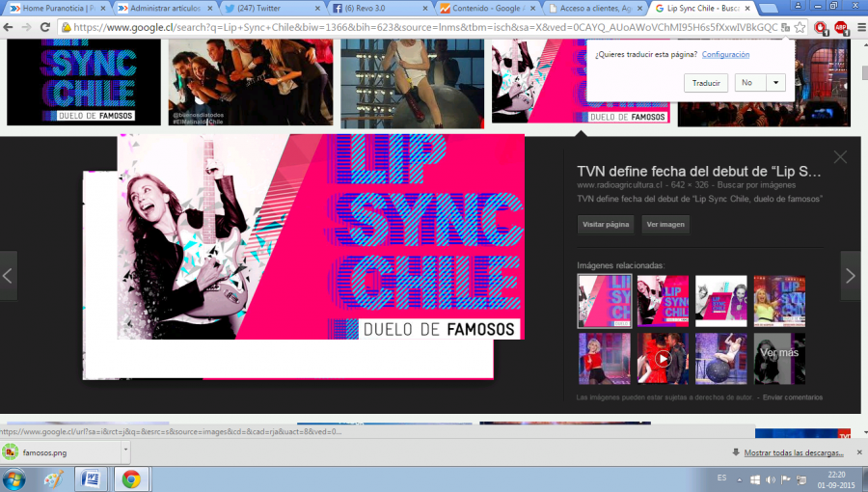This screenshot has height=492, width=868.
Task: Open a new tab
Action: (768, 9)
